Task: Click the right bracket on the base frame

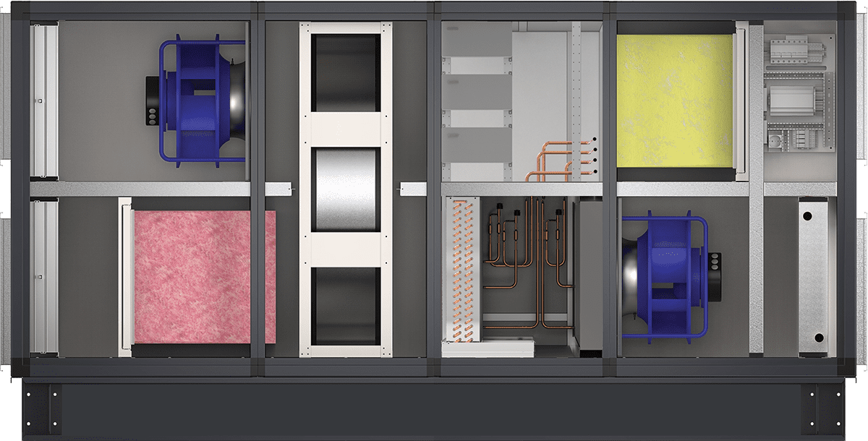Action: (x=824, y=408)
